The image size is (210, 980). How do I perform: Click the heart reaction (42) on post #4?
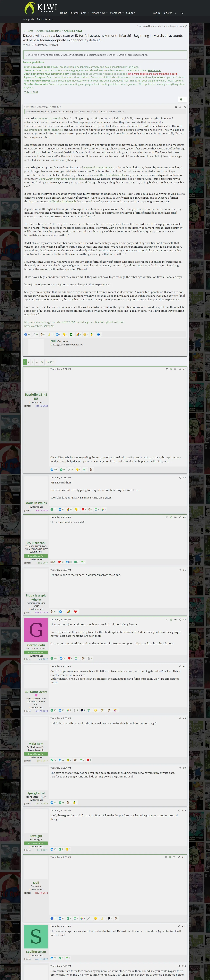click(61, 562)
